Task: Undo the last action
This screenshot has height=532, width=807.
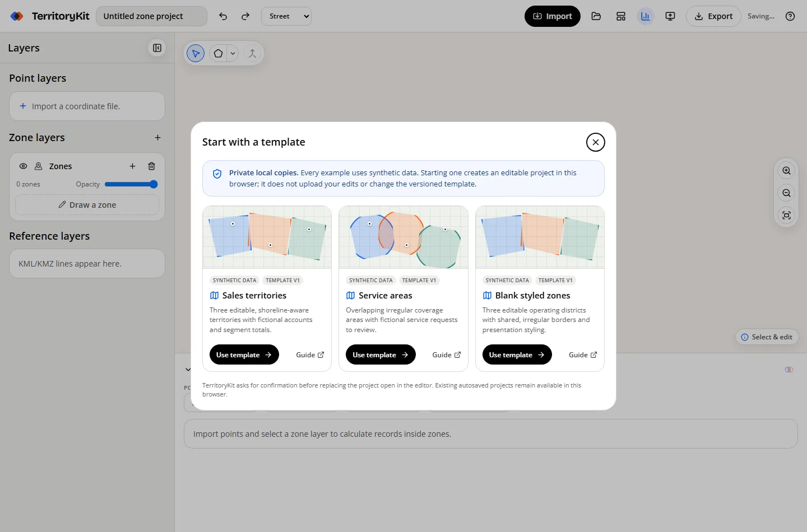Action: (x=223, y=16)
